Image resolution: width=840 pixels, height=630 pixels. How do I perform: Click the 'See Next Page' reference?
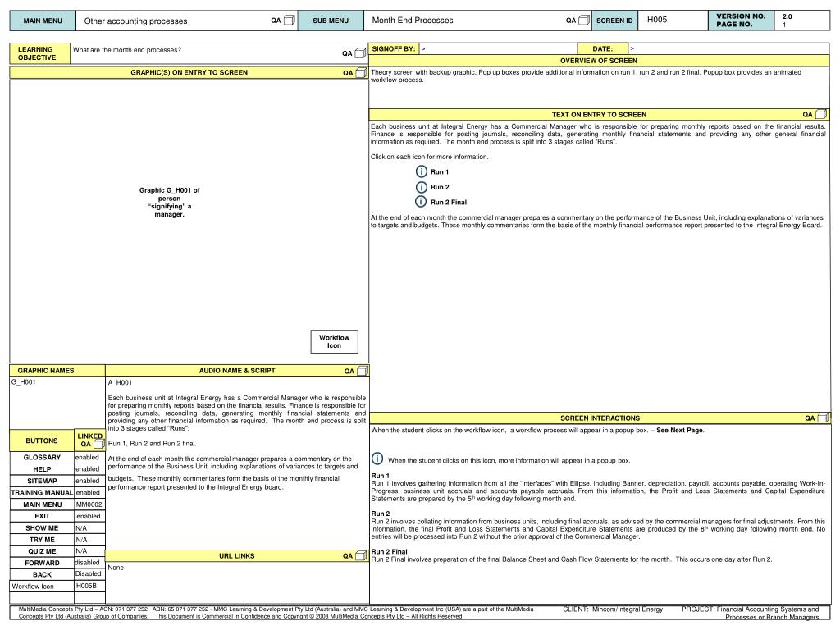pos(679,430)
